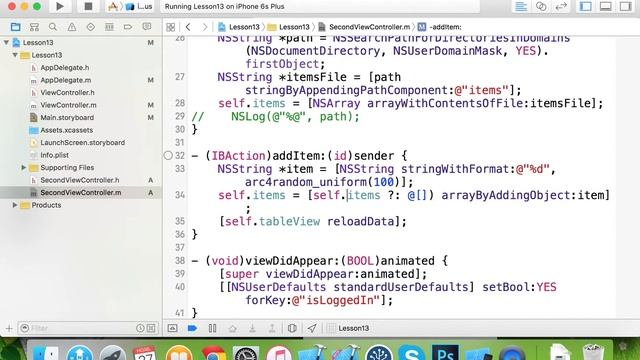Select AppDelegate.h in navigator
640x360 pixels.
coord(64,67)
